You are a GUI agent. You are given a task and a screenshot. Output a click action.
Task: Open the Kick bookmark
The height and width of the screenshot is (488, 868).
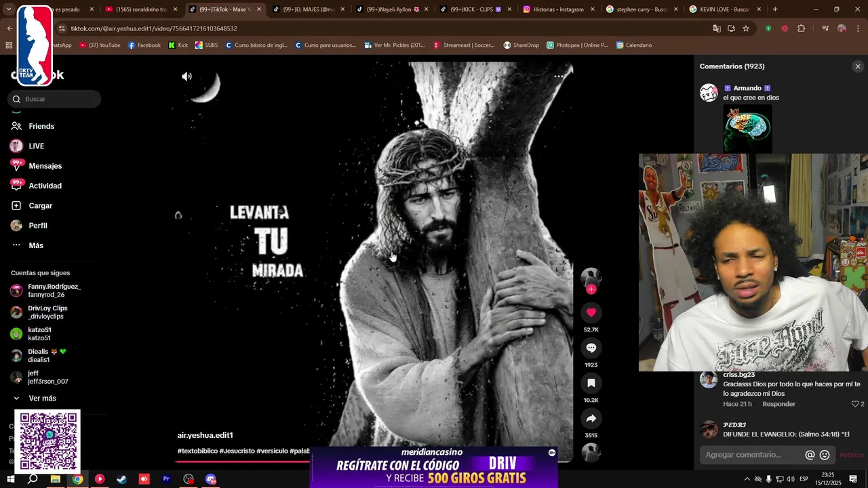tap(178, 45)
